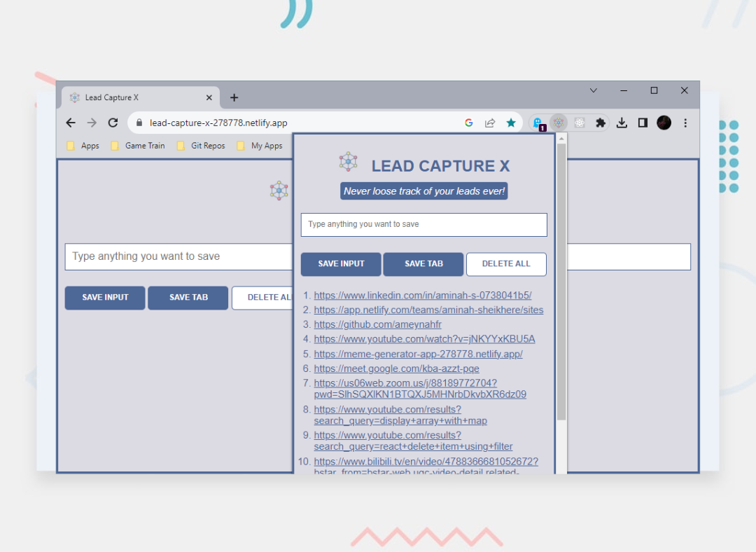Click the popup's save input text field

click(x=423, y=224)
